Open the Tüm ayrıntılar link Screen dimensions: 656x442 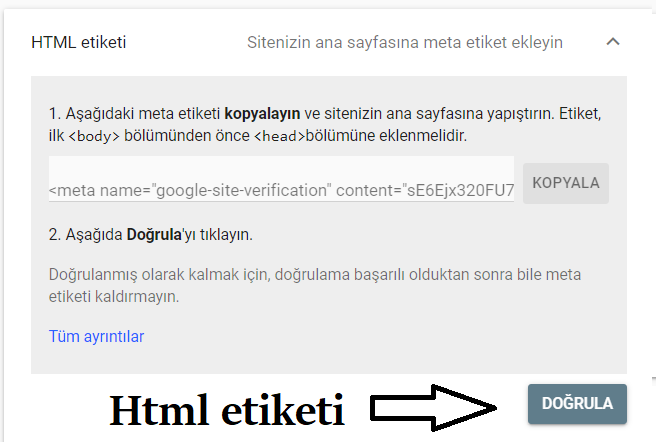click(96, 336)
